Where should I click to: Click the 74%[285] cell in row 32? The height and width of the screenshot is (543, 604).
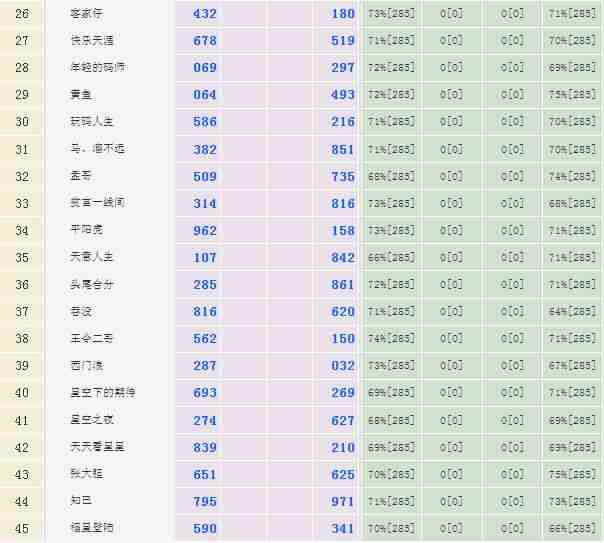pyautogui.click(x=572, y=176)
